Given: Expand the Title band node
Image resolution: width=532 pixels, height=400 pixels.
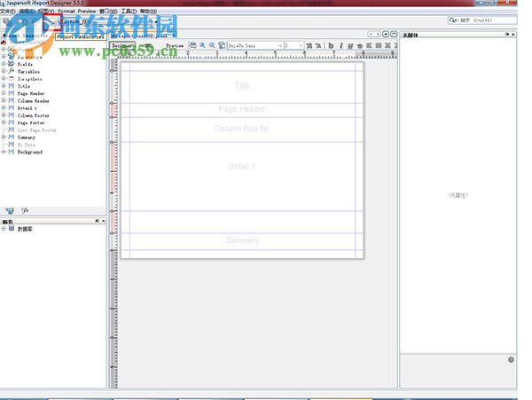Looking at the screenshot, I should [x=4, y=86].
